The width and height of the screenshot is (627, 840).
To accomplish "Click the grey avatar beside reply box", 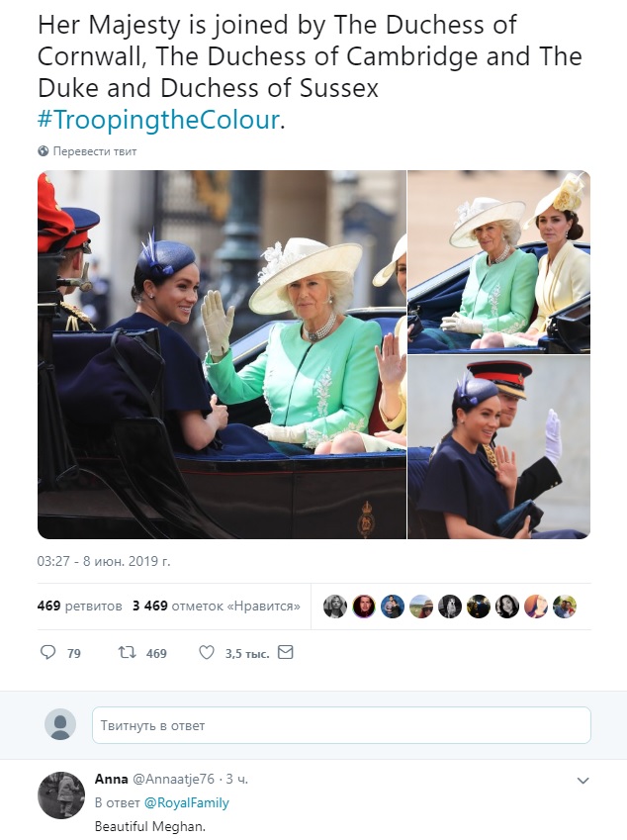I will [x=60, y=724].
